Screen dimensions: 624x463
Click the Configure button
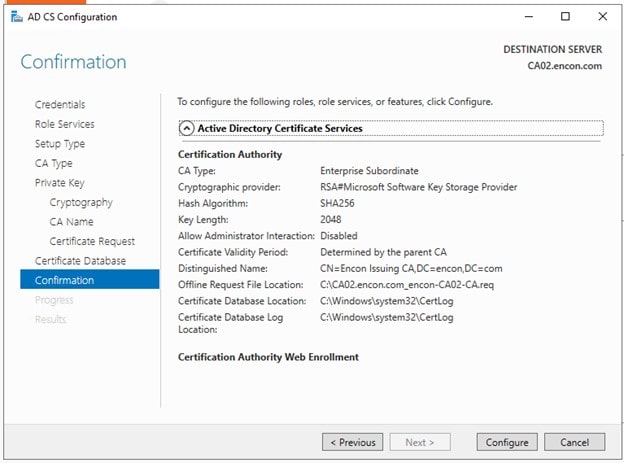(x=507, y=442)
